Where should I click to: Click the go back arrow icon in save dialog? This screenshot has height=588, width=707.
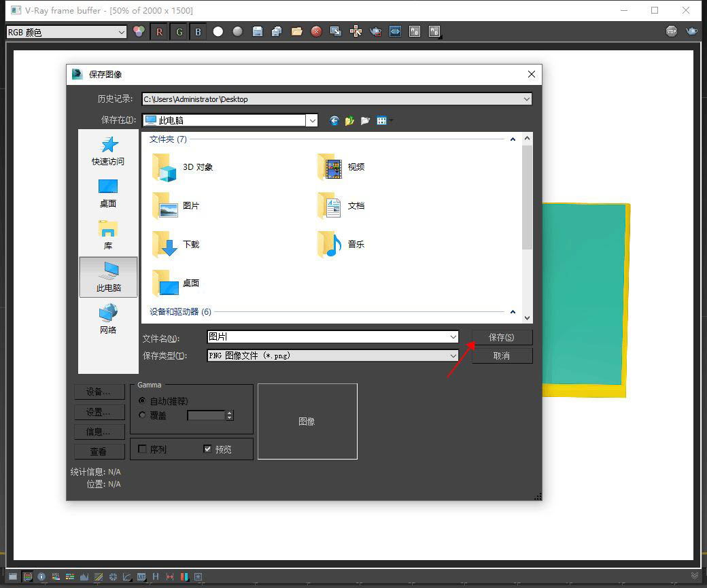point(334,120)
